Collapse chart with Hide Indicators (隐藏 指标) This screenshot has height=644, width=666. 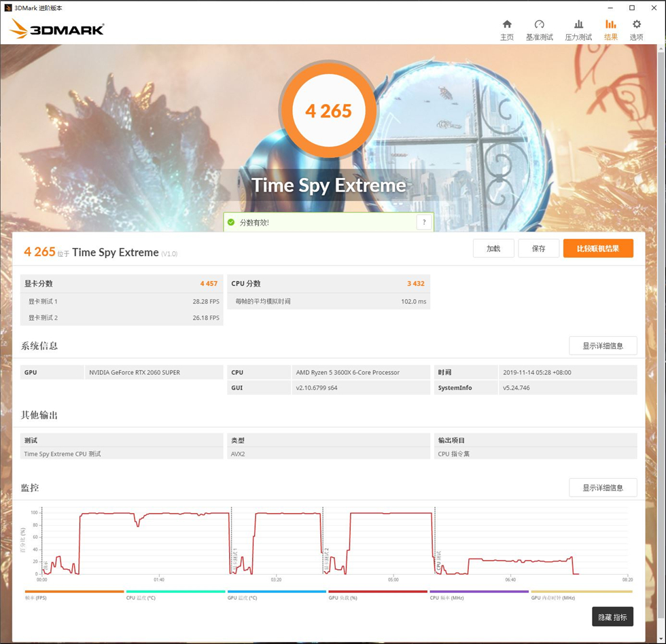pyautogui.click(x=612, y=617)
